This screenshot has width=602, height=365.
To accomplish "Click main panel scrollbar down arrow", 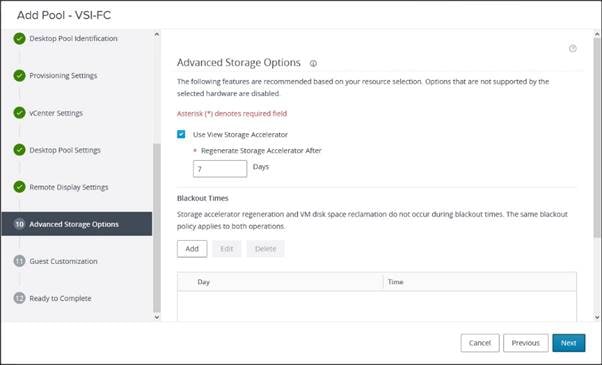I will coord(597,317).
